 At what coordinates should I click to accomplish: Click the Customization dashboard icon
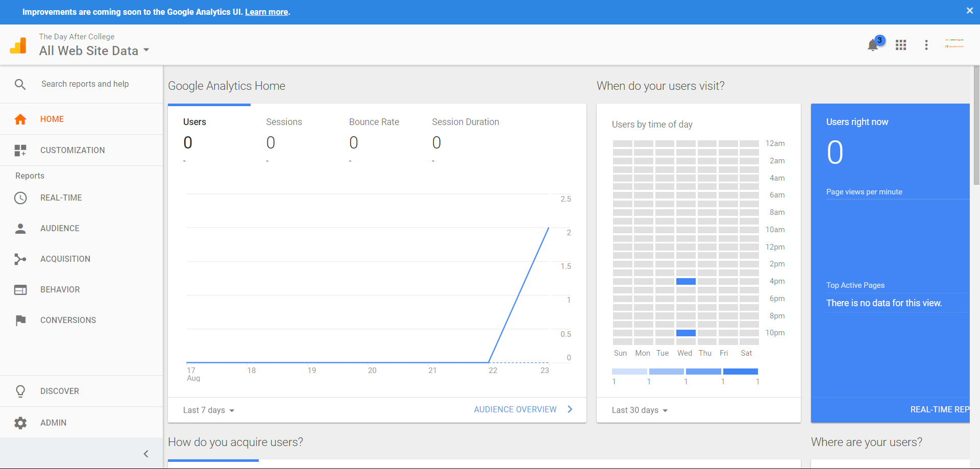[20, 150]
